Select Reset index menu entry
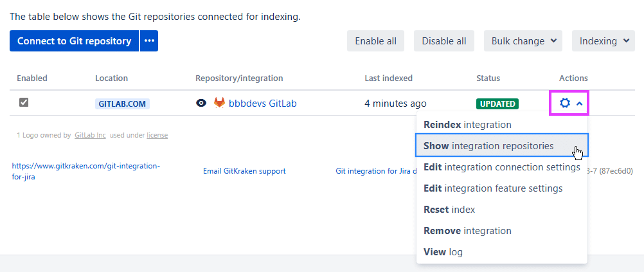Image resolution: width=644 pixels, height=272 pixels. [x=449, y=210]
